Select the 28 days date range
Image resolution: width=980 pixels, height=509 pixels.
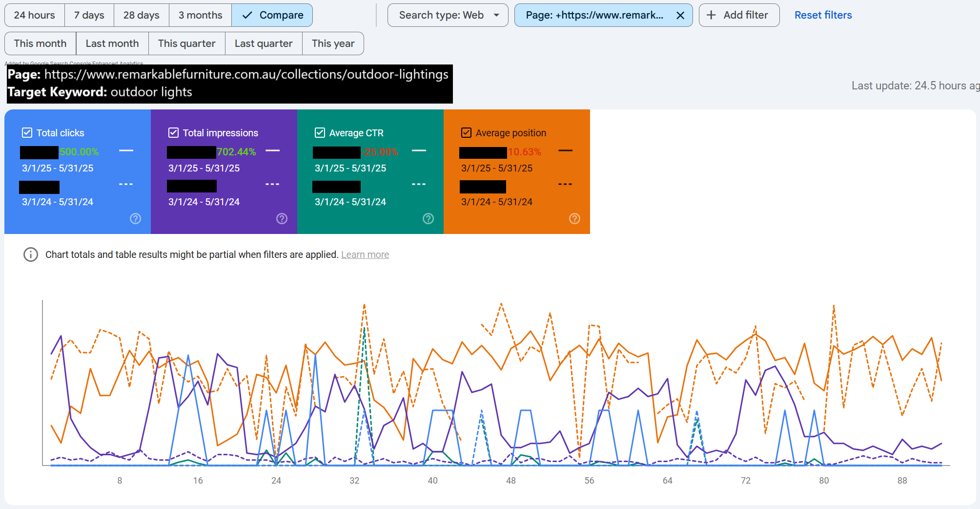pyautogui.click(x=141, y=15)
